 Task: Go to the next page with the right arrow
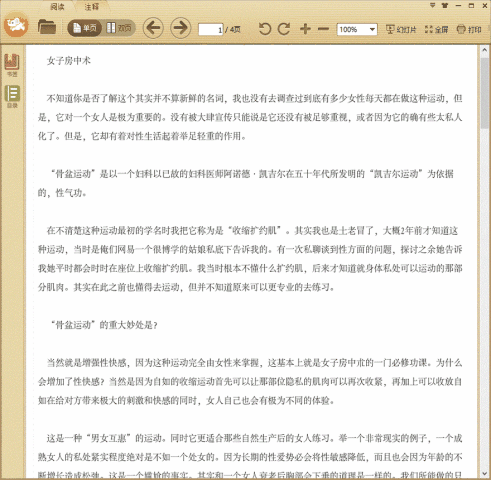tap(181, 28)
